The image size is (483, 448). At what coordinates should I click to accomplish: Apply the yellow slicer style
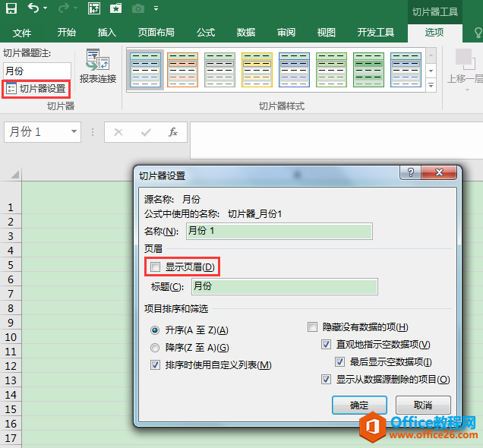257,70
